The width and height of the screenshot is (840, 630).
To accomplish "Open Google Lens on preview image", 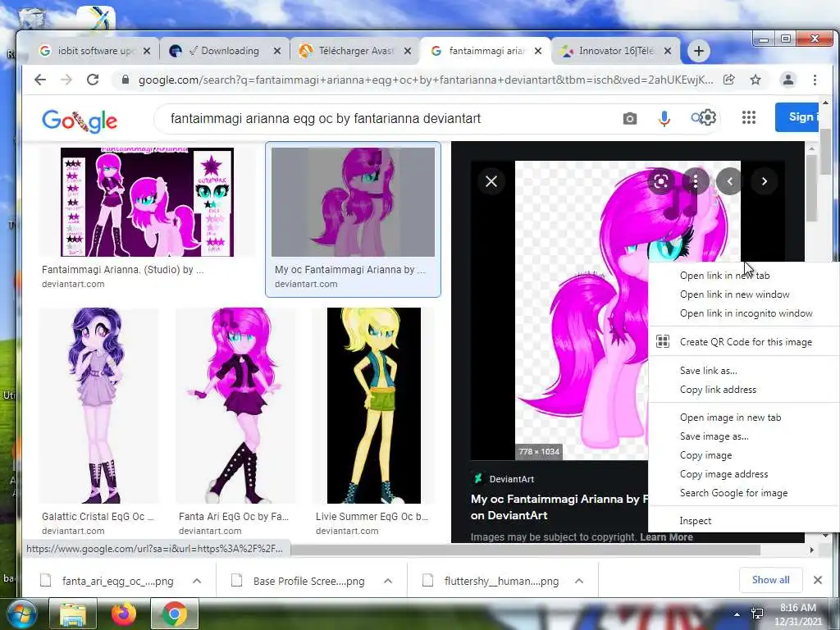I will [x=661, y=181].
